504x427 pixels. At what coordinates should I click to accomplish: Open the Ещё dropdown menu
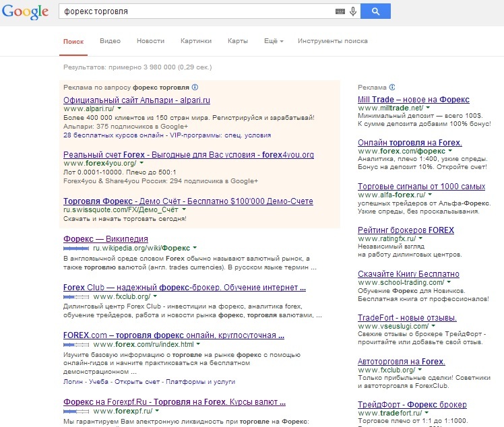(274, 41)
